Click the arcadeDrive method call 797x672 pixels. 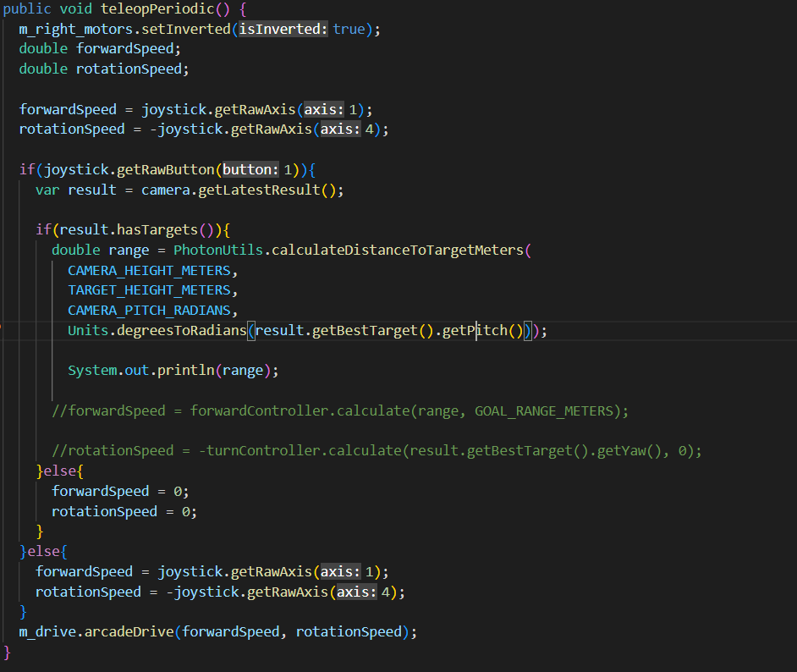(129, 632)
